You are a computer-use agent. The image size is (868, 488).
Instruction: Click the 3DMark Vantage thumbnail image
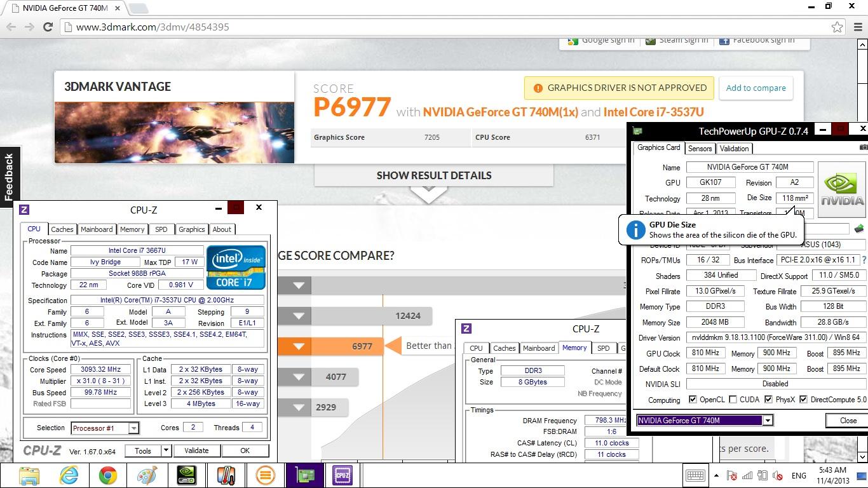coord(174,132)
